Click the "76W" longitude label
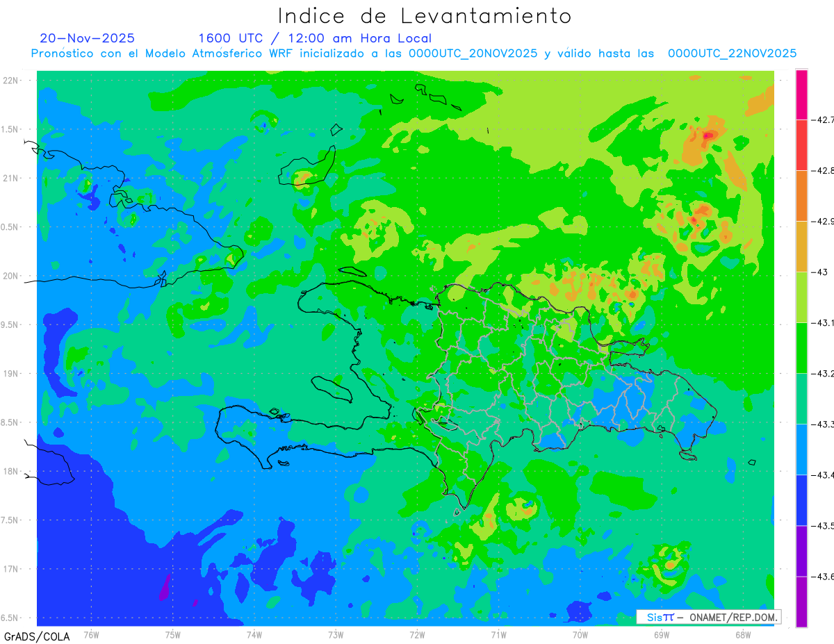Image resolution: width=834 pixels, height=644 pixels. click(x=91, y=634)
